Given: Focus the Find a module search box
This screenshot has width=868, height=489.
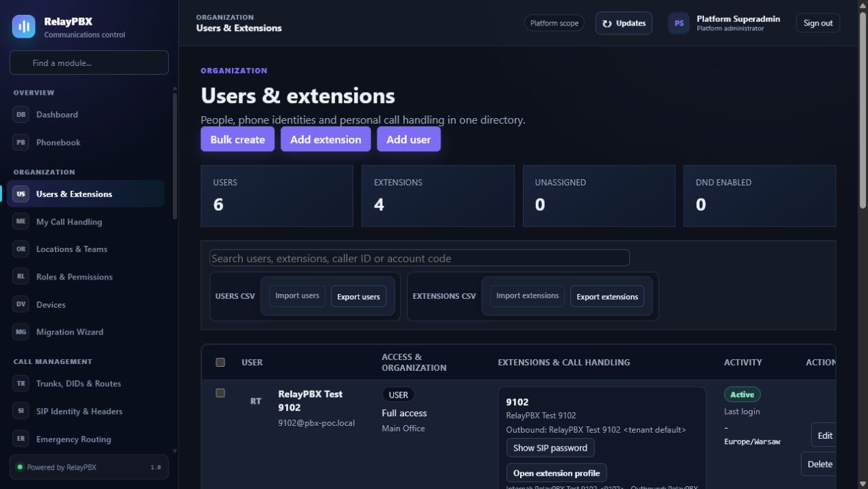Looking at the screenshot, I should (89, 62).
